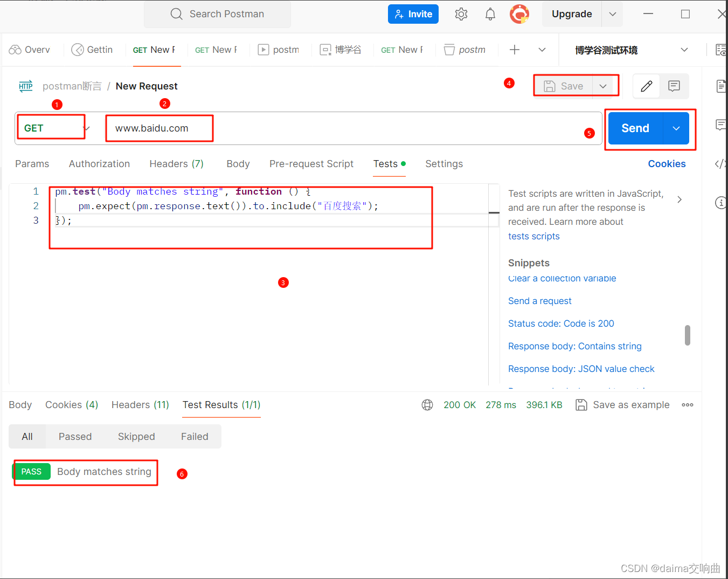The height and width of the screenshot is (579, 728).
Task: Select the active GET New Request tab
Action: [154, 50]
